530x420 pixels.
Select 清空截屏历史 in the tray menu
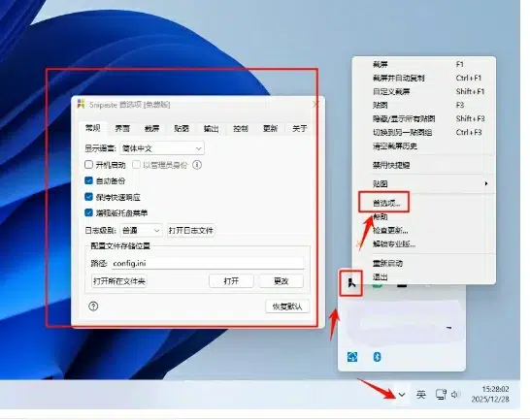click(x=424, y=145)
